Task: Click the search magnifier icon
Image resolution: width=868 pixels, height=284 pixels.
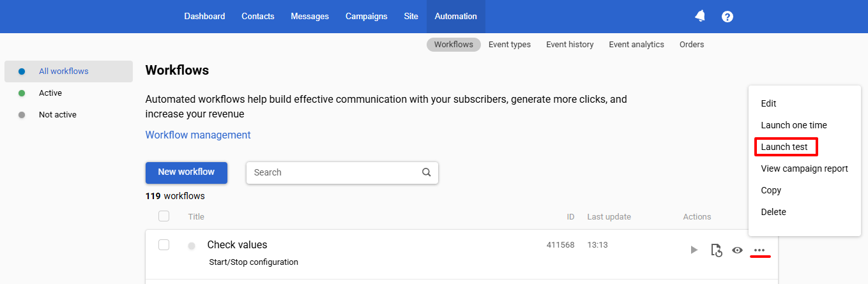Action: [427, 172]
